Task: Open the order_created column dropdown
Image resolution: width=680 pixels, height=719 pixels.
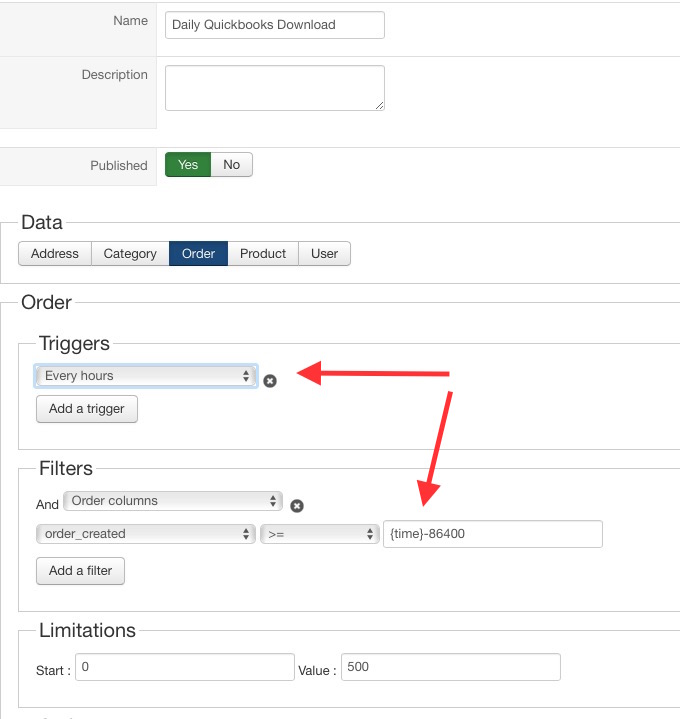Action: (146, 534)
